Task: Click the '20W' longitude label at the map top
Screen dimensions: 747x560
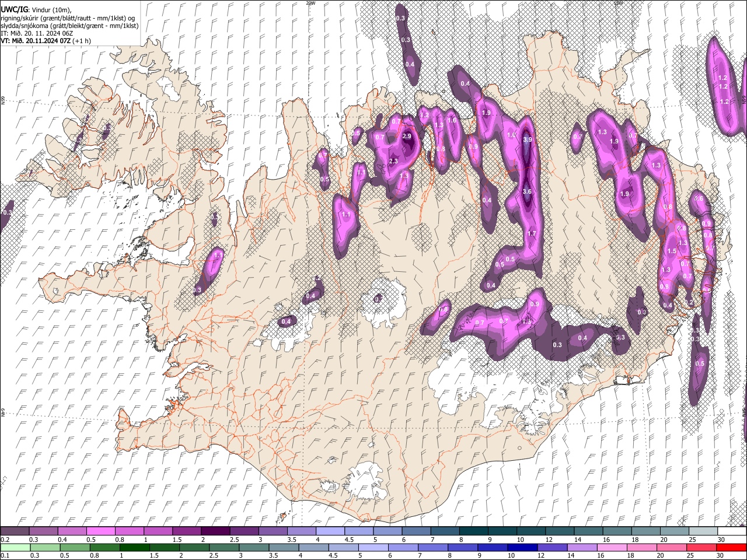Action: pyautogui.click(x=310, y=2)
